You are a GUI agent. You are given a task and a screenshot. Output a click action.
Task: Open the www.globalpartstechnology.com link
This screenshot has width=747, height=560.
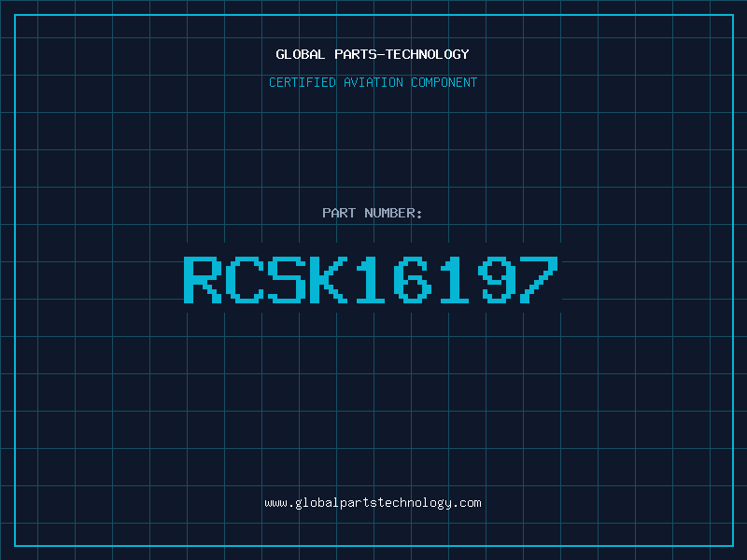(x=373, y=503)
